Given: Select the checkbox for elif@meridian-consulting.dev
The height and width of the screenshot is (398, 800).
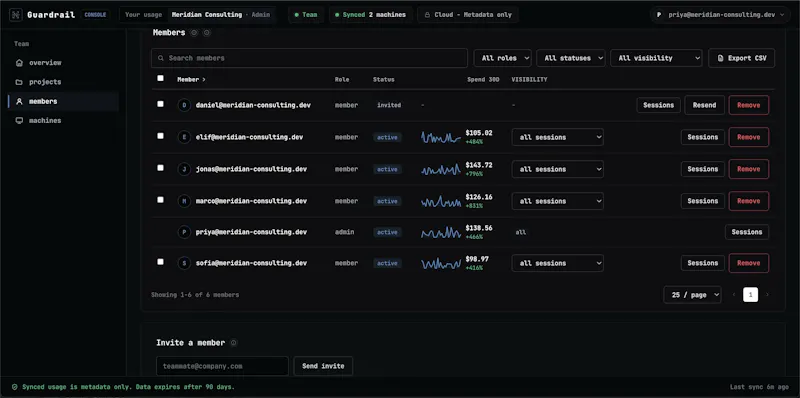Looking at the screenshot, I should [161, 136].
